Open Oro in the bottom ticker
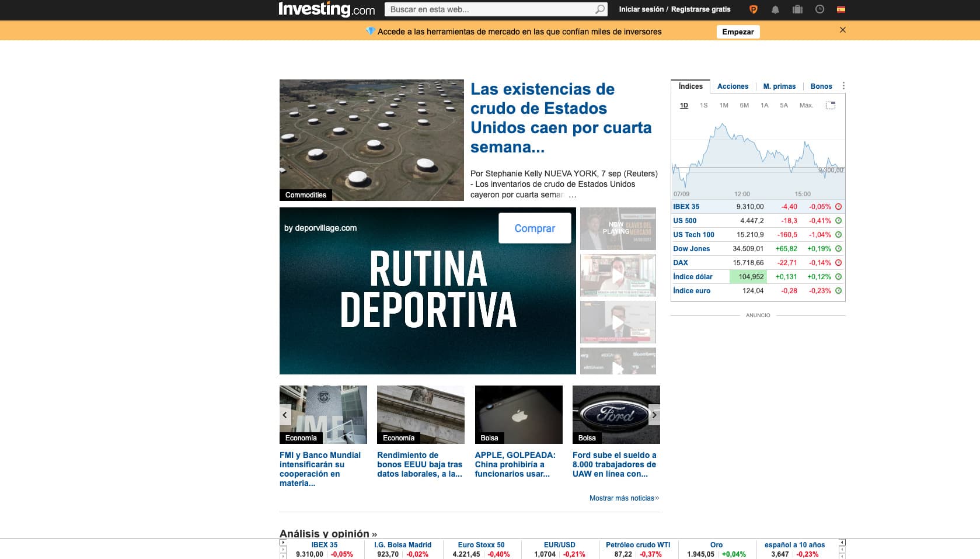 [x=716, y=545]
